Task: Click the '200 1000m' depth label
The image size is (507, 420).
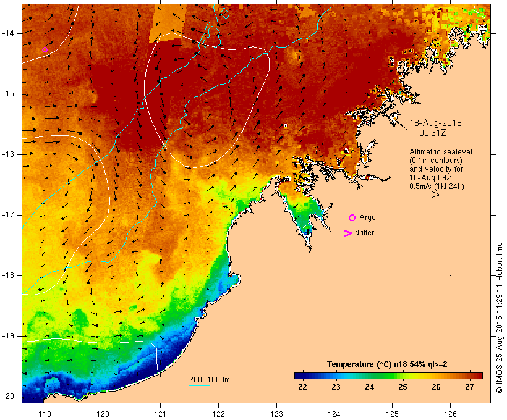Action: click(210, 380)
